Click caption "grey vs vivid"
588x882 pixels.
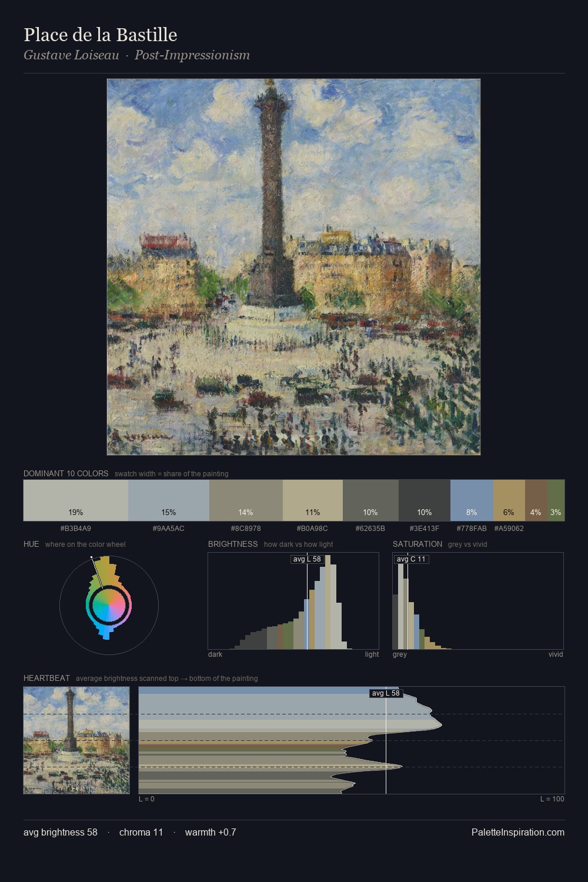[x=467, y=544]
